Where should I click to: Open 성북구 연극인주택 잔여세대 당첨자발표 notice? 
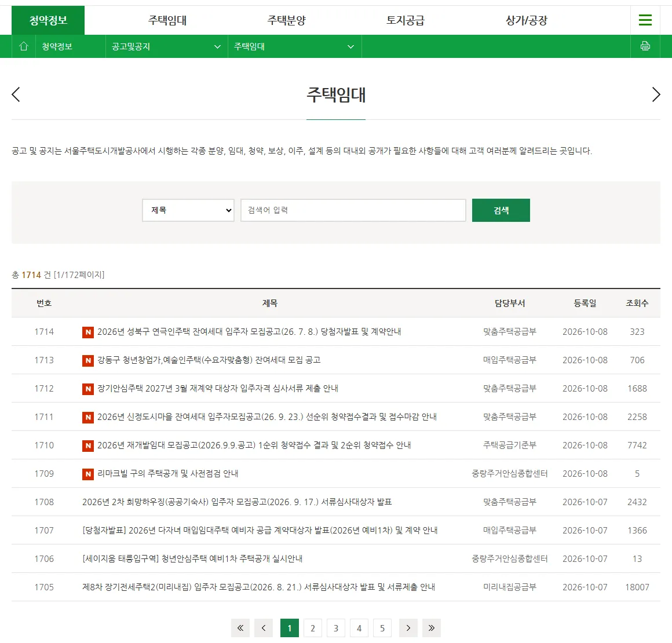point(249,332)
